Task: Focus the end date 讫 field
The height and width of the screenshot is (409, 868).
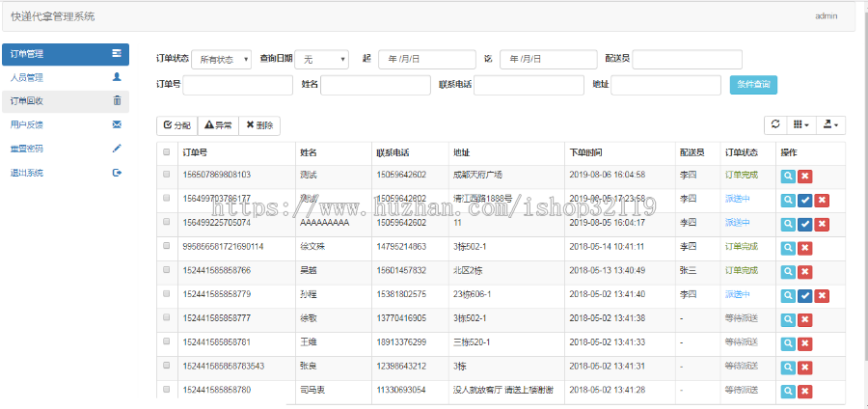Action: pyautogui.click(x=549, y=59)
